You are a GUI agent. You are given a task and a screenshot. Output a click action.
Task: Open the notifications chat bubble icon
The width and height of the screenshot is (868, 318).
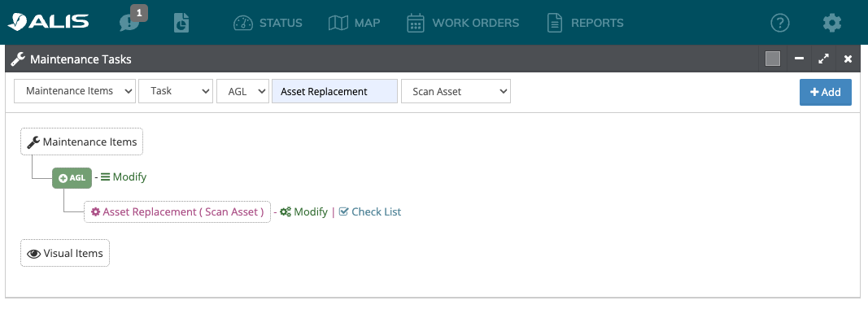[130, 22]
